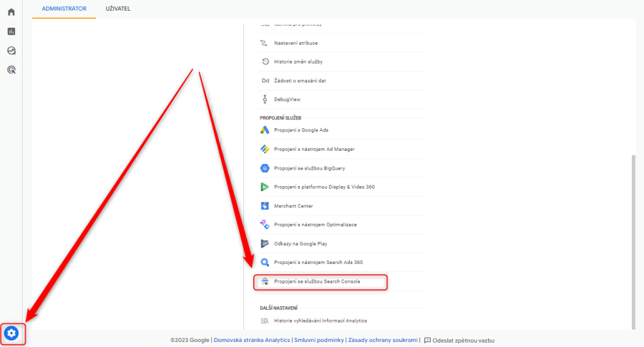Click the Google Play links icon

pyautogui.click(x=265, y=244)
